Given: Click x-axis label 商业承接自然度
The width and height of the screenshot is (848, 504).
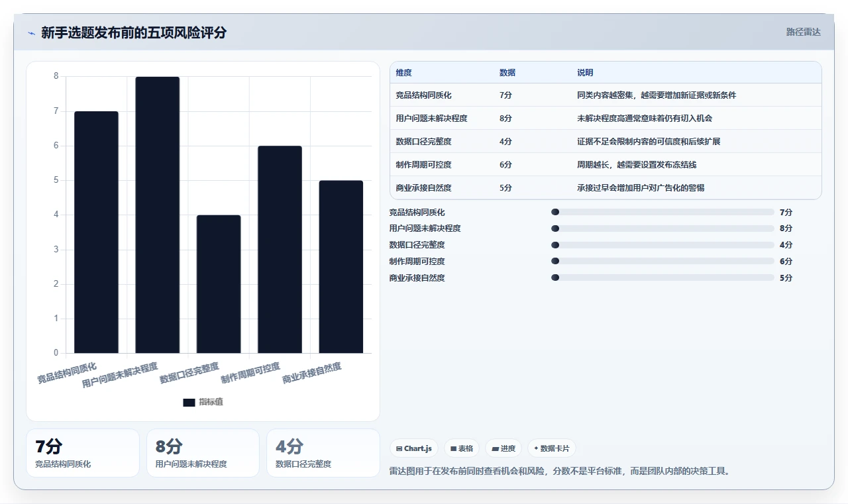Looking at the screenshot, I should coord(312,373).
